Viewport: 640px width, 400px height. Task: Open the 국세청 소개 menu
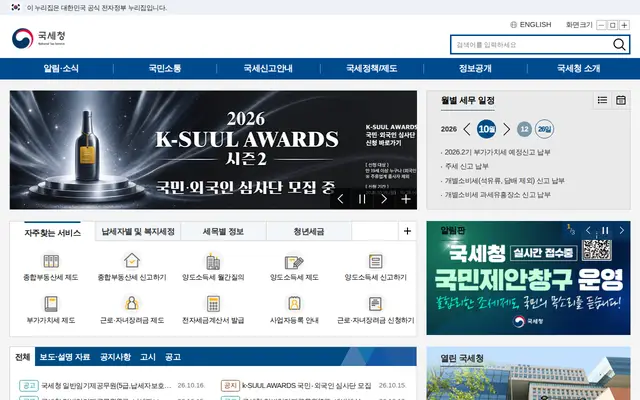coord(578,68)
